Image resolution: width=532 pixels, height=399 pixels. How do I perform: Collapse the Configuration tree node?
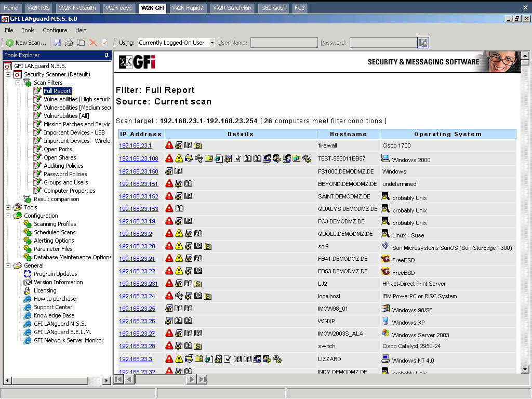8,216
